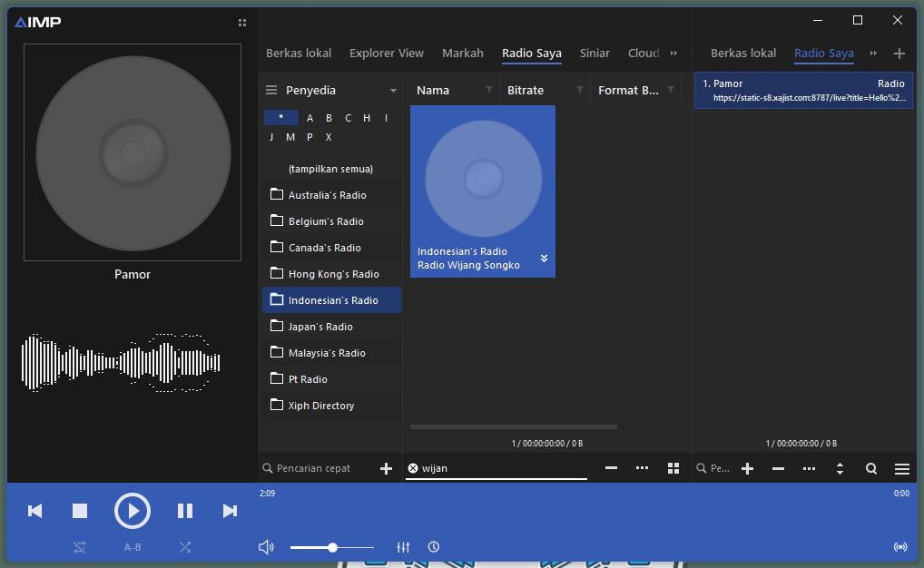Filter the Bitrate column
This screenshot has height=568, width=924.
click(x=580, y=90)
